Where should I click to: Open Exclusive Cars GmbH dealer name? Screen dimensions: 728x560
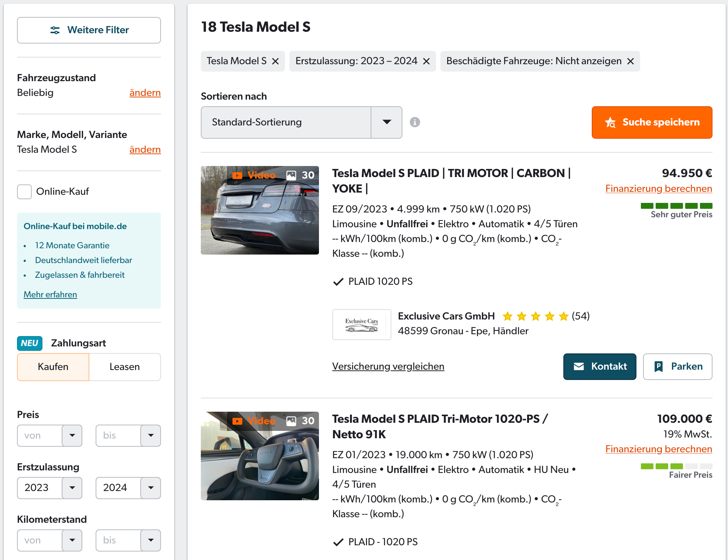[446, 316]
